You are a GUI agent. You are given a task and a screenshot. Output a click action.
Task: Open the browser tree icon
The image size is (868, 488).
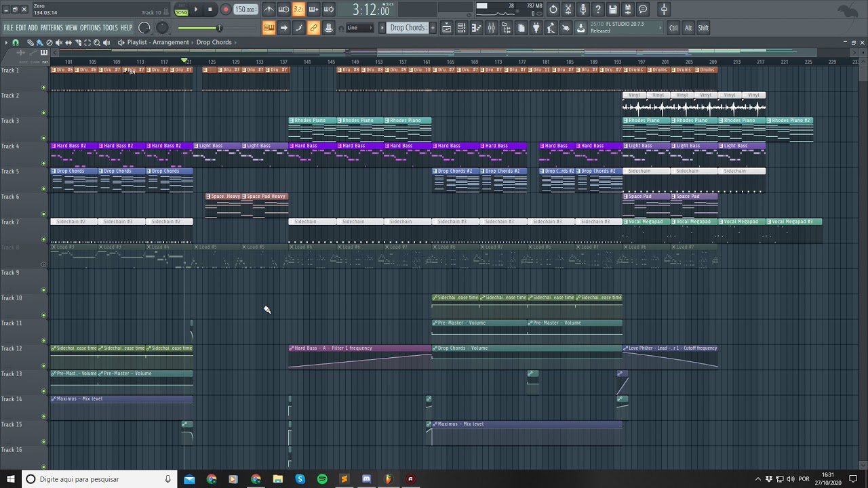[507, 28]
